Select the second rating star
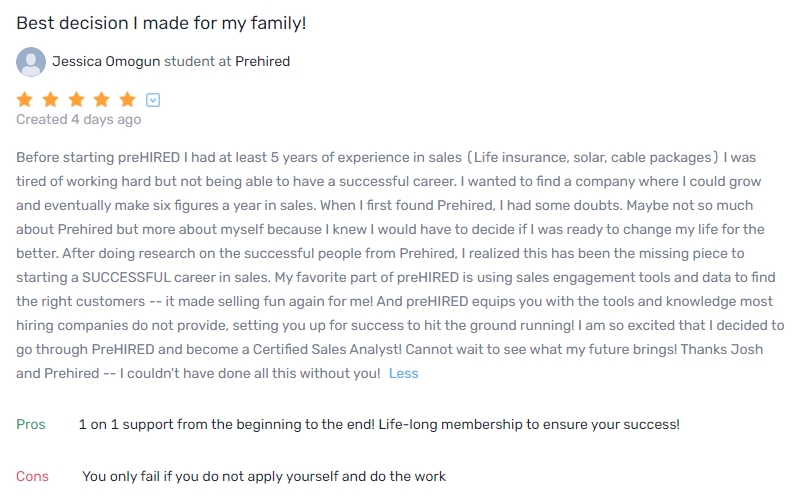 pos(51,99)
